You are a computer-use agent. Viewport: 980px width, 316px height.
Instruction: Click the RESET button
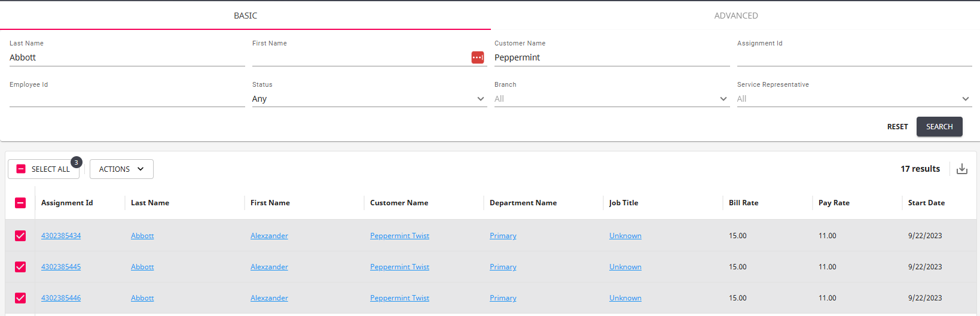tap(897, 127)
